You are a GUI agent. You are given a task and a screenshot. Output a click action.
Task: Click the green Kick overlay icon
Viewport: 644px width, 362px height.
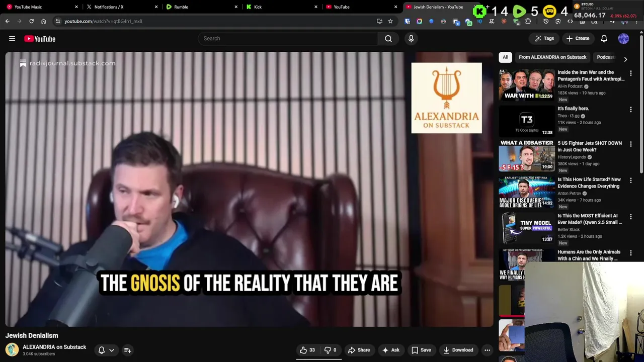pyautogui.click(x=479, y=11)
